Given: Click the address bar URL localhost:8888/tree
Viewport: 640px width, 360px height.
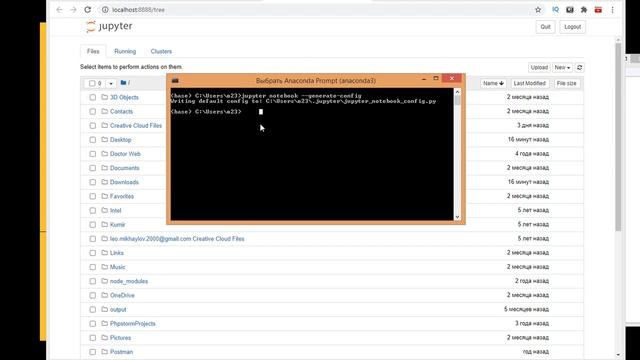Looking at the screenshot, I should 138,10.
